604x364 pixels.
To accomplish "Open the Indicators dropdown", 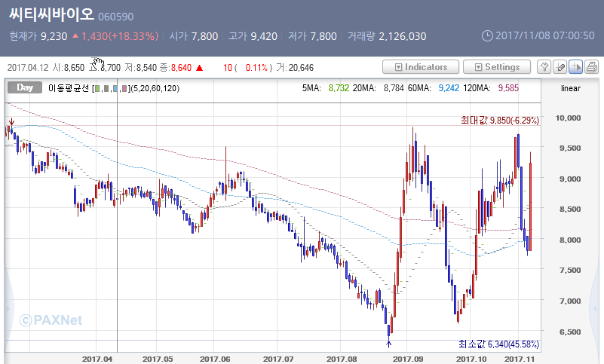I will point(420,67).
